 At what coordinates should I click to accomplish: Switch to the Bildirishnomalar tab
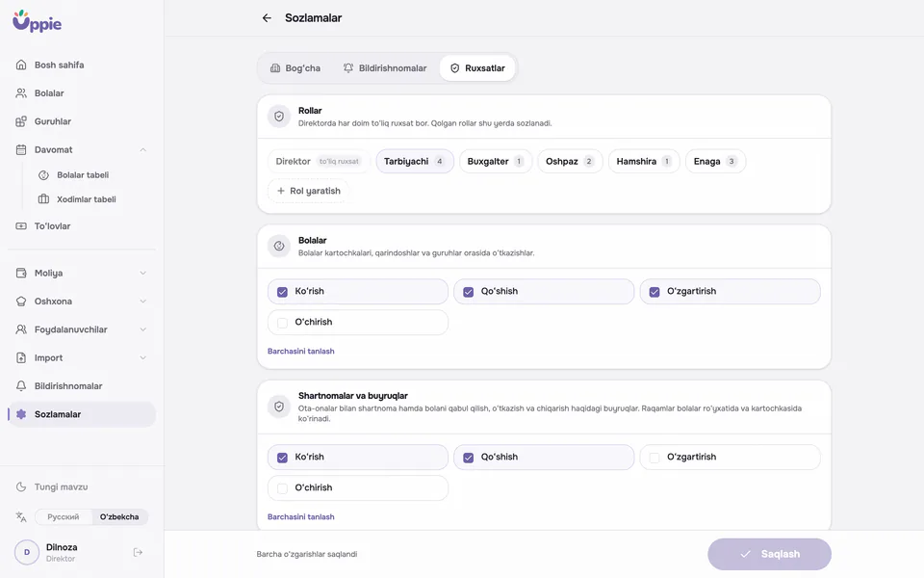tap(385, 68)
